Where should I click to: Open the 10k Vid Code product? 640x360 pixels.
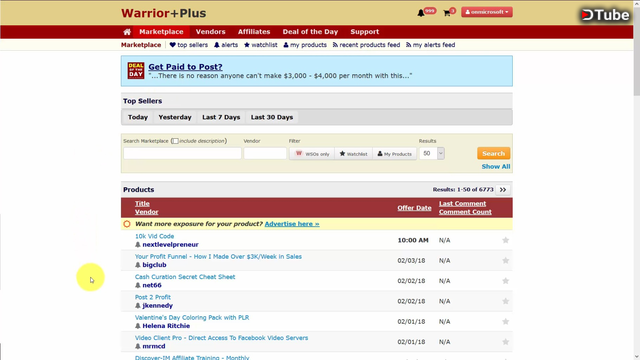(154, 236)
